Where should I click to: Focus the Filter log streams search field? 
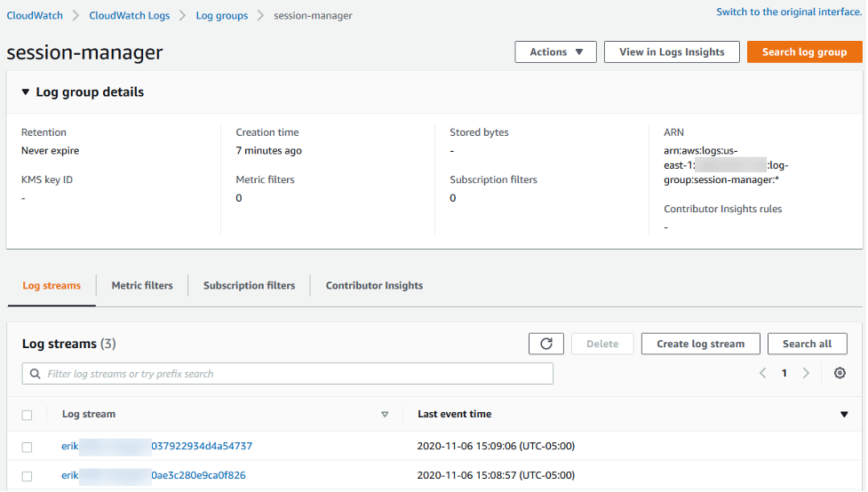pos(287,374)
